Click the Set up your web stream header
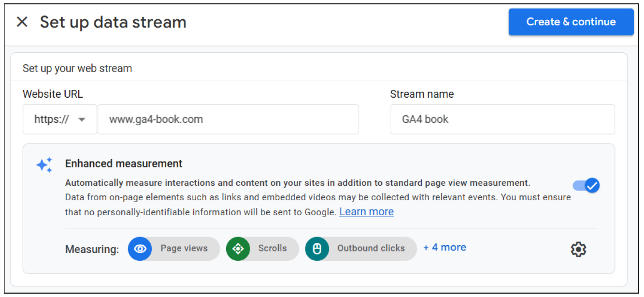The height and width of the screenshot is (297, 644). coord(76,68)
